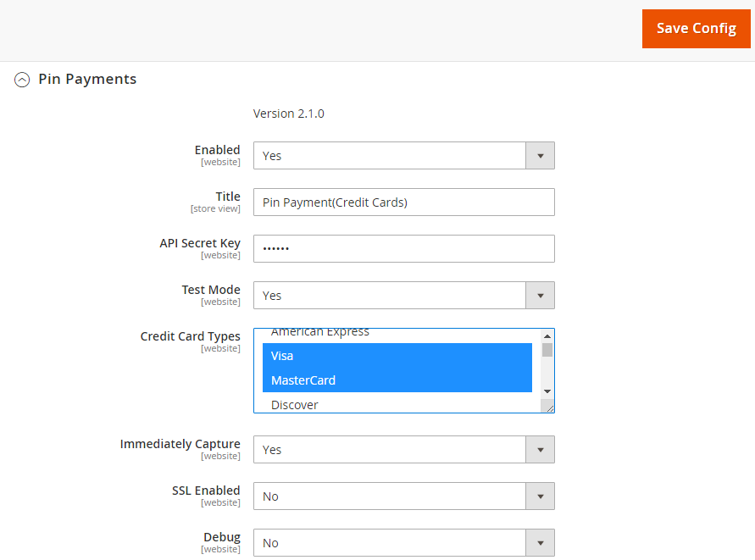Image resolution: width=755 pixels, height=560 pixels.
Task: Click card types scrollbar down arrow
Action: point(547,391)
